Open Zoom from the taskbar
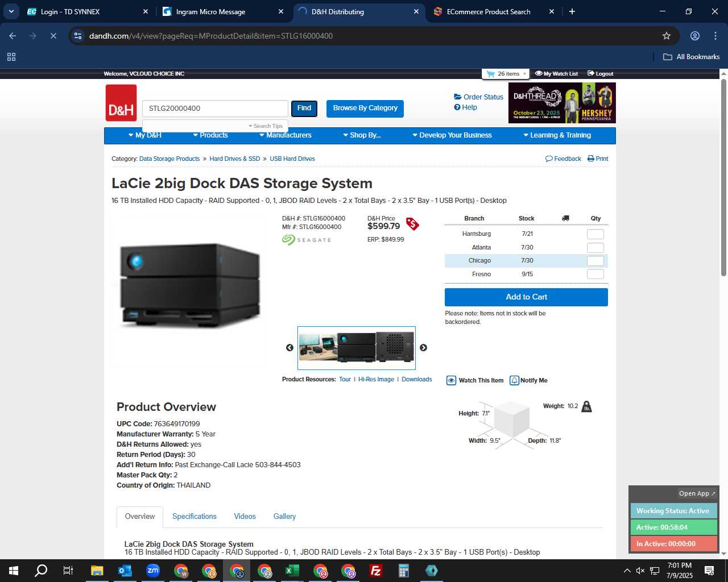This screenshot has width=728, height=582. pyautogui.click(x=153, y=571)
